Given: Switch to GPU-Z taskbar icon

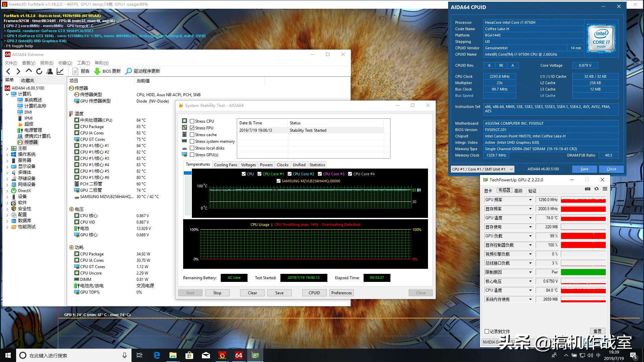Looking at the screenshot, I should click(x=255, y=355).
